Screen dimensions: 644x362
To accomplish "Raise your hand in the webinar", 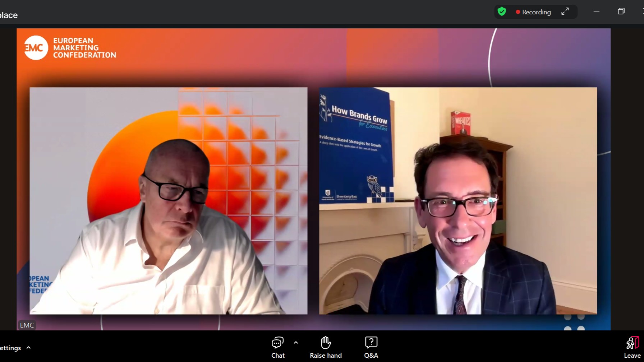I will (326, 347).
